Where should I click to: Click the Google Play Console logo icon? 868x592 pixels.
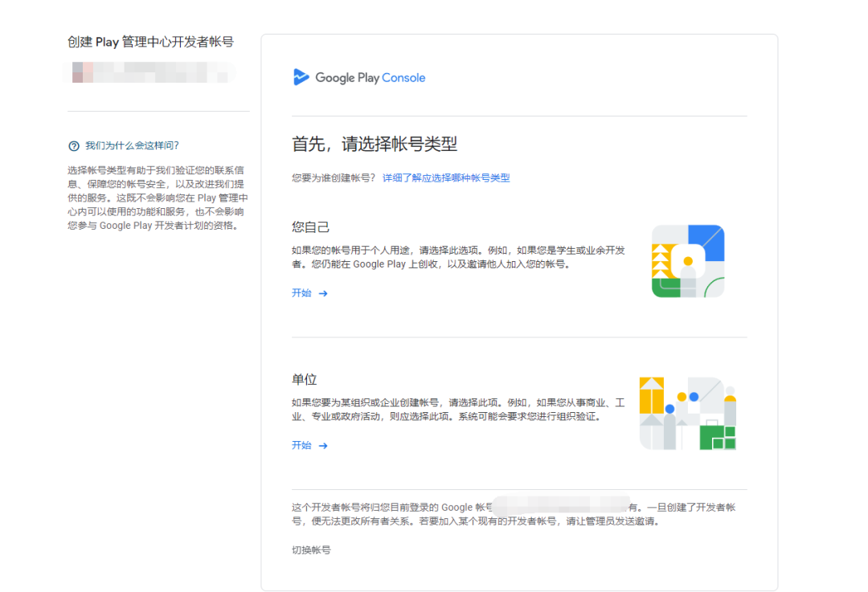[x=301, y=77]
